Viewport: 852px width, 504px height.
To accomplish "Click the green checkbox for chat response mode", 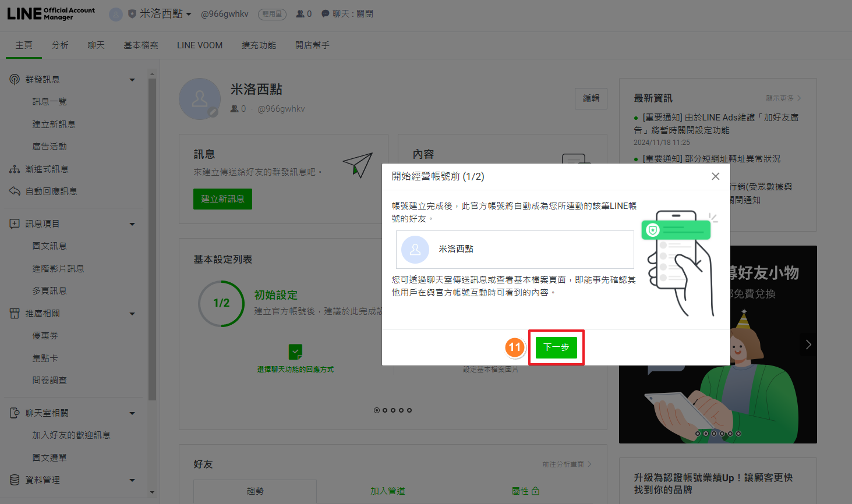I will point(295,352).
